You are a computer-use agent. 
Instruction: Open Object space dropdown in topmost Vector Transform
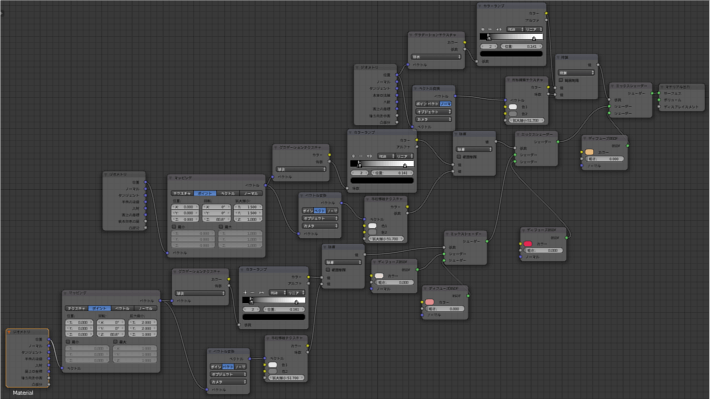click(433, 111)
